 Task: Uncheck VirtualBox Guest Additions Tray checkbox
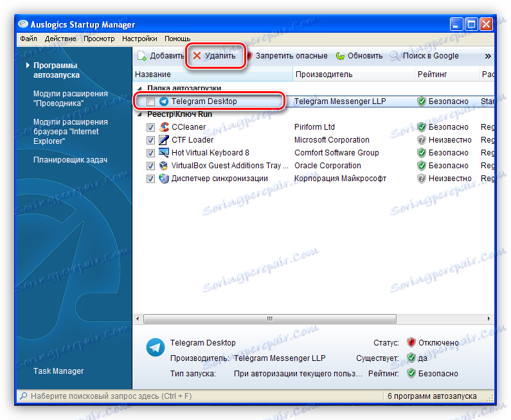click(150, 166)
